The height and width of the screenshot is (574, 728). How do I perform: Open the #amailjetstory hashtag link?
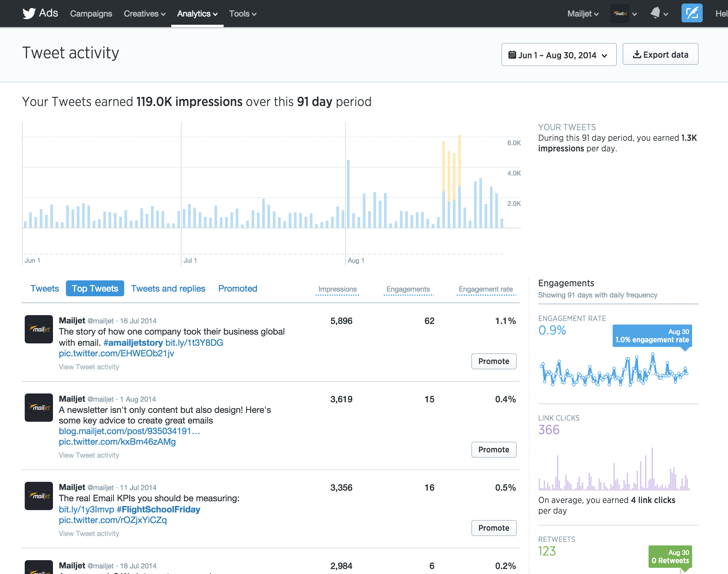[x=133, y=343]
